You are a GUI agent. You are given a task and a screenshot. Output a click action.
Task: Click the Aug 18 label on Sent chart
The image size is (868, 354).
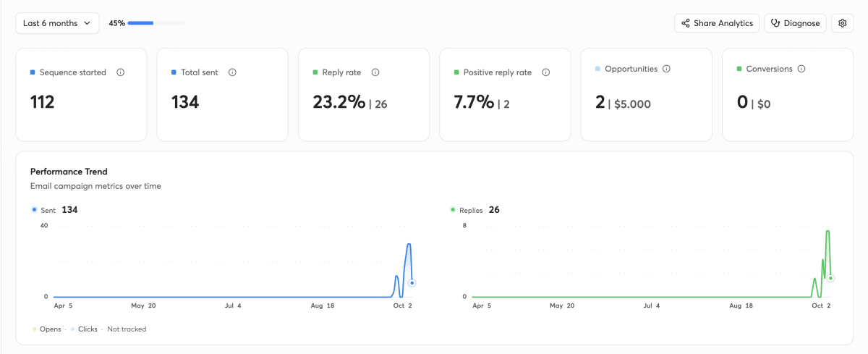tap(321, 306)
